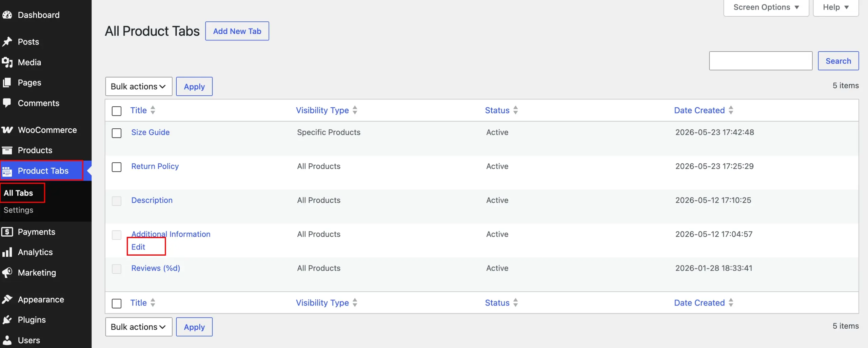Open Analytics in the sidebar
Screen dimensions: 868x348
tap(35, 252)
